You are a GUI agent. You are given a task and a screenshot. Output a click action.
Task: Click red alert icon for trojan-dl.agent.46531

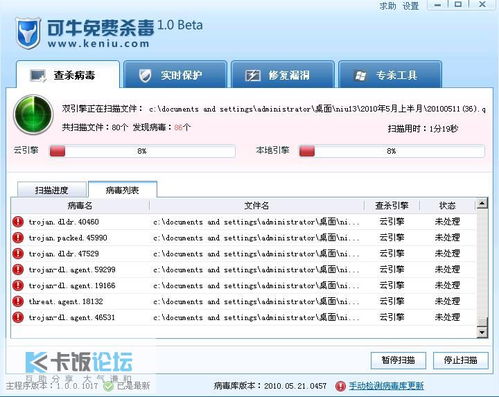click(18, 317)
